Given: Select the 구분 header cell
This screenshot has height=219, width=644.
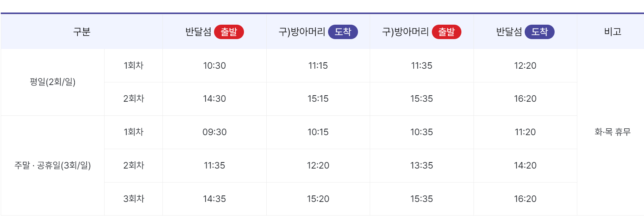Looking at the screenshot, I should tap(82, 32).
